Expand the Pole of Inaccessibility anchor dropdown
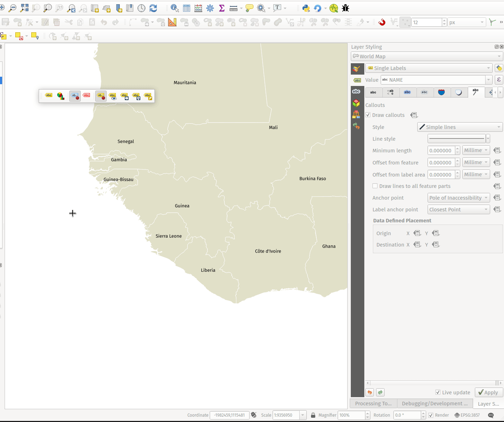 (459, 198)
